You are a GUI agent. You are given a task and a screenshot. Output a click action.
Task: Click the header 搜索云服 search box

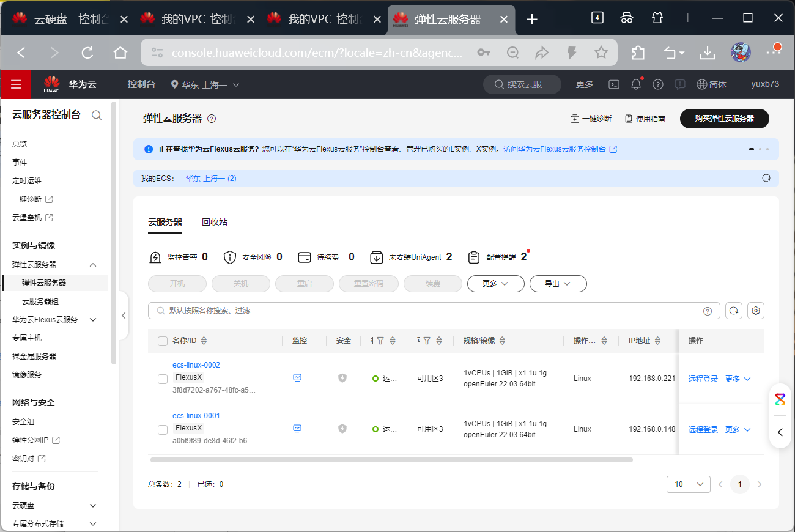522,84
